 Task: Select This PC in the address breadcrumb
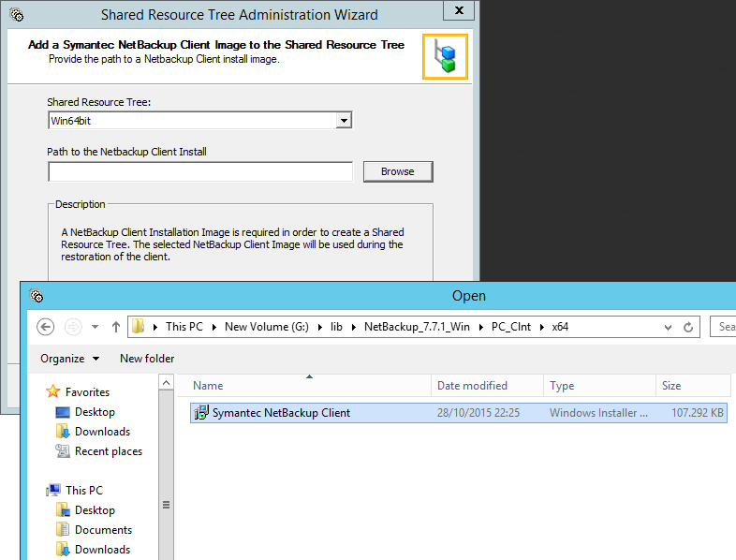(x=184, y=327)
